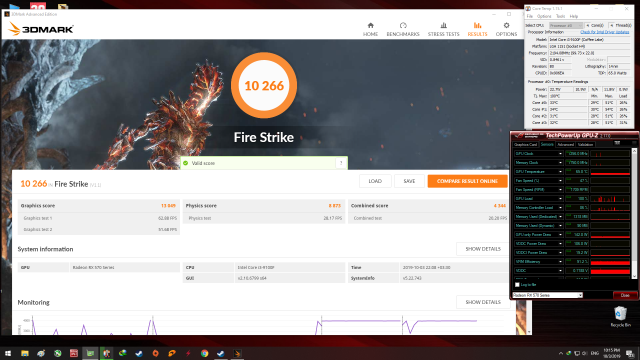This screenshot has width=640, height=360.
Task: Click GPU Temperature red graph
Action: pyautogui.click(x=610, y=172)
